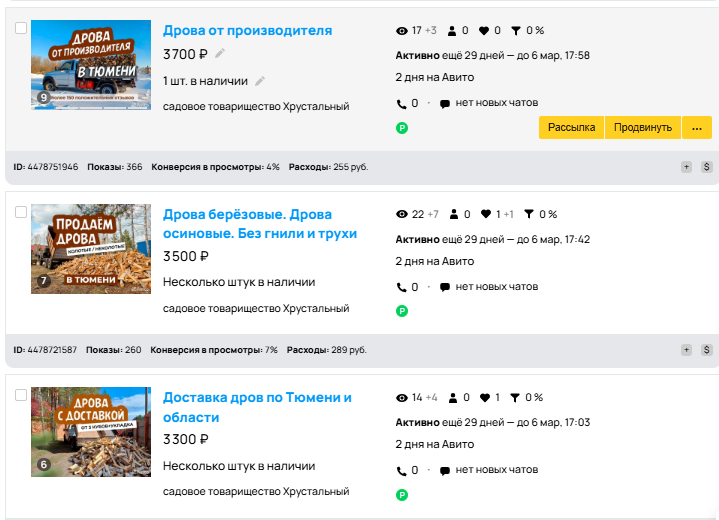Click the Продвинуть button
Viewport: 719px width, 520px height.
pos(643,127)
